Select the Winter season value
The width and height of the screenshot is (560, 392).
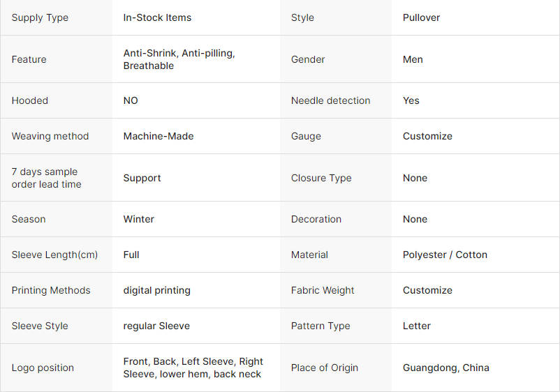[138, 219]
